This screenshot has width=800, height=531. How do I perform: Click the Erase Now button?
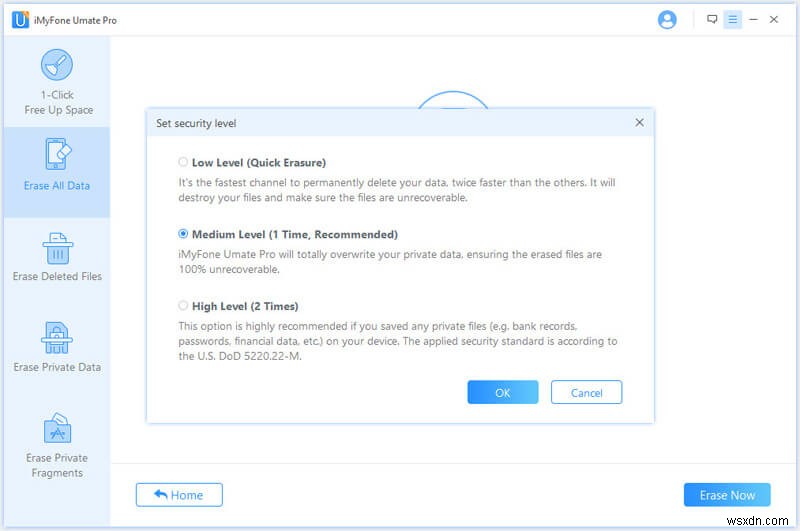[x=727, y=495]
